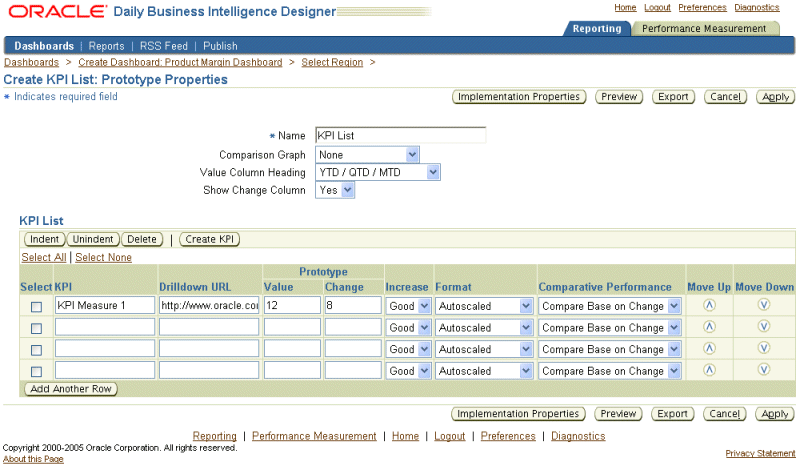Click the Name input field
Screen dimensions: 800x466
coord(401,135)
